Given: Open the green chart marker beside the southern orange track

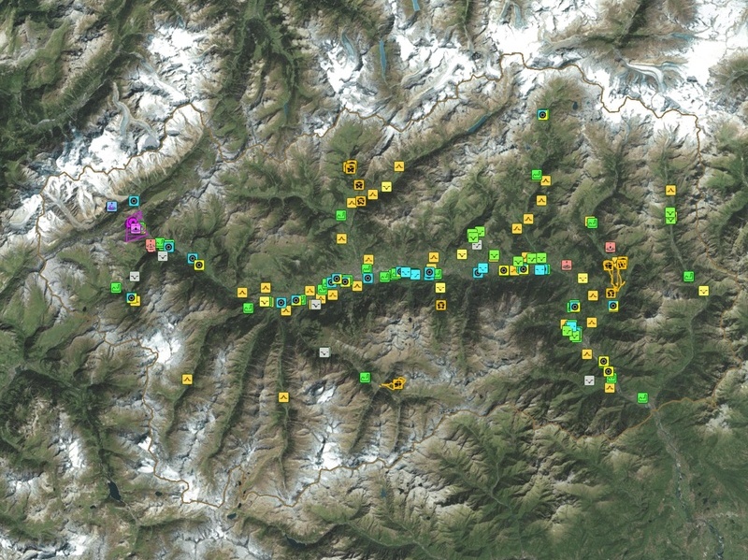Looking at the screenshot, I should [365, 378].
